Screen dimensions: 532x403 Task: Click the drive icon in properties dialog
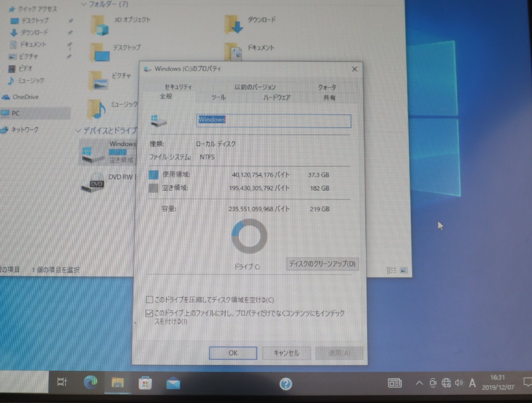(x=159, y=121)
